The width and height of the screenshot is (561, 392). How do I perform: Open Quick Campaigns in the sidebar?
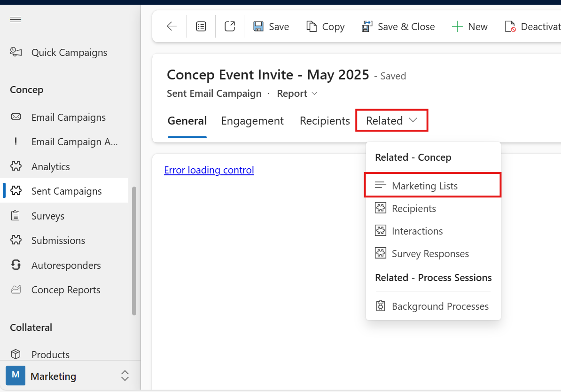(x=69, y=53)
